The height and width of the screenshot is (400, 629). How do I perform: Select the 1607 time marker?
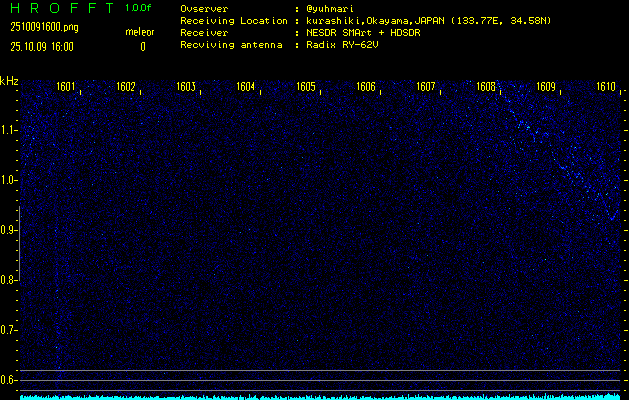426,88
